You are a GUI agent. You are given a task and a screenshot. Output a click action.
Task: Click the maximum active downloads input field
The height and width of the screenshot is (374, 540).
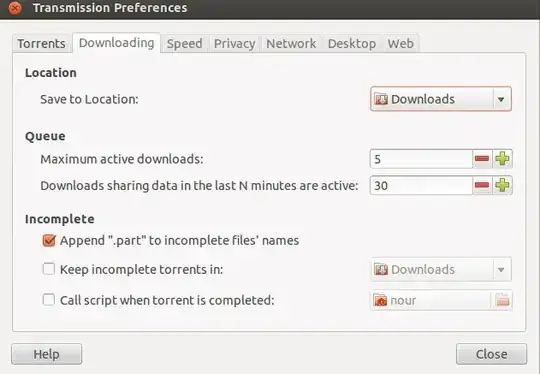[x=421, y=159]
